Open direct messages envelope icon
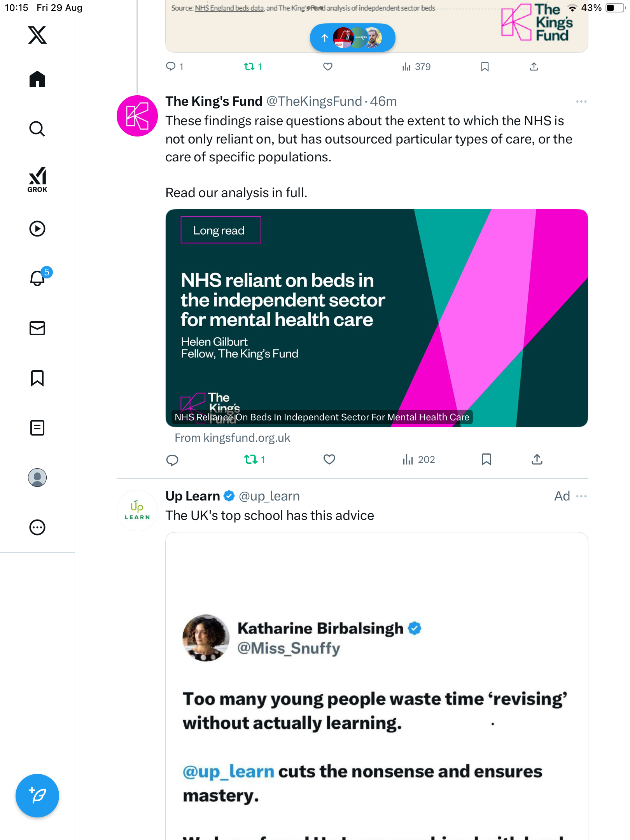This screenshot has width=630, height=840. pos(37,328)
